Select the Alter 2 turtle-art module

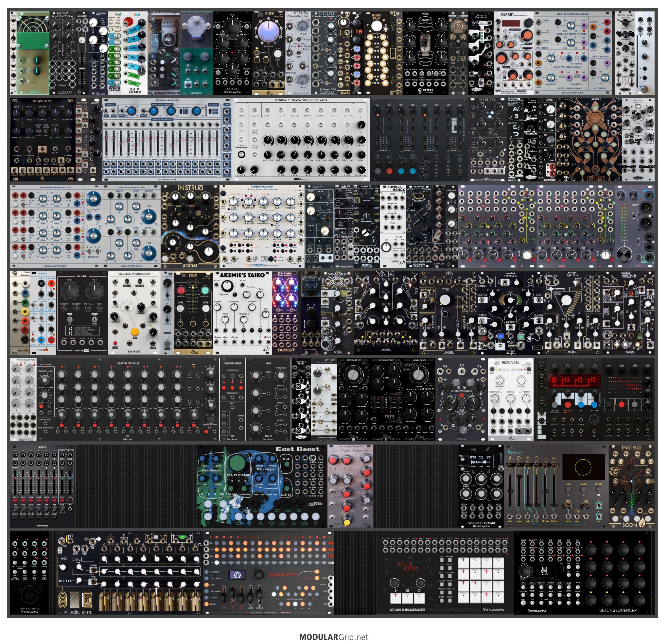point(595,140)
